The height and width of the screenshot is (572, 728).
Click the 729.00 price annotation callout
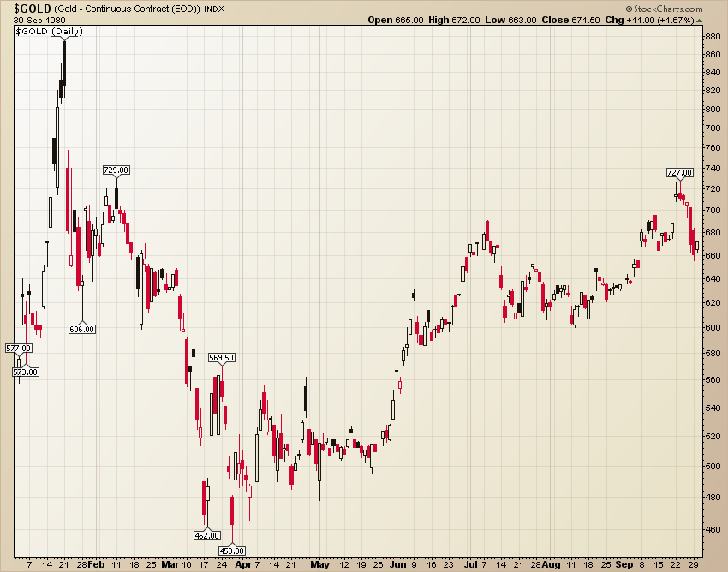(x=116, y=170)
